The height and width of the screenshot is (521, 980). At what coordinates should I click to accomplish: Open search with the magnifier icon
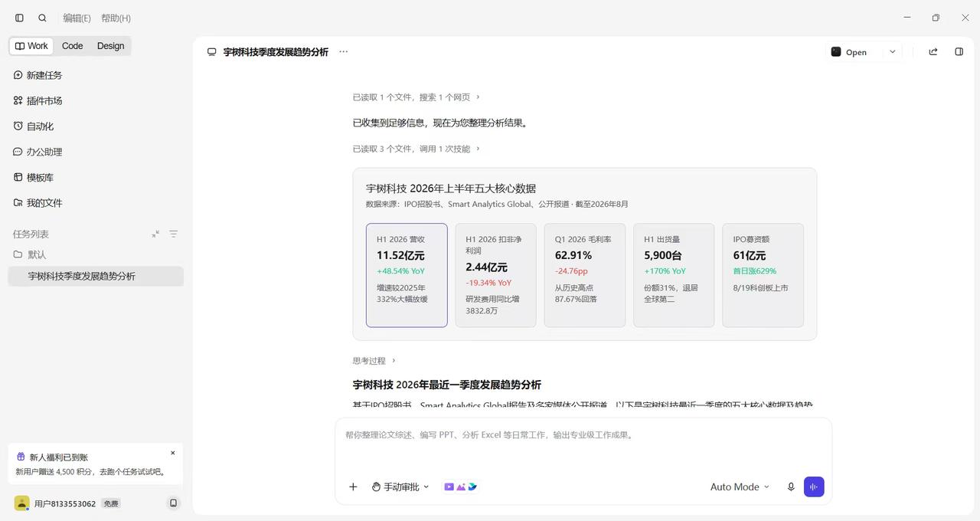[x=42, y=18]
